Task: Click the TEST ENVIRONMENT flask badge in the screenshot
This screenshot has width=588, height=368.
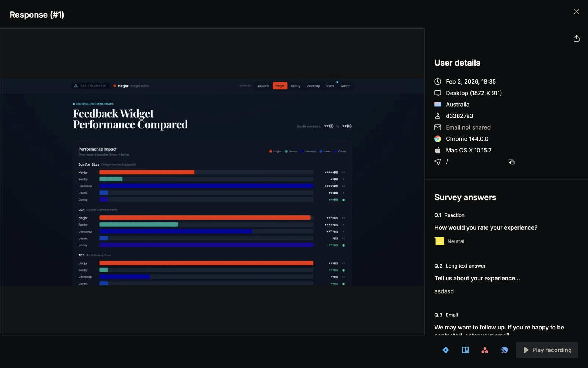Action: click(x=91, y=86)
